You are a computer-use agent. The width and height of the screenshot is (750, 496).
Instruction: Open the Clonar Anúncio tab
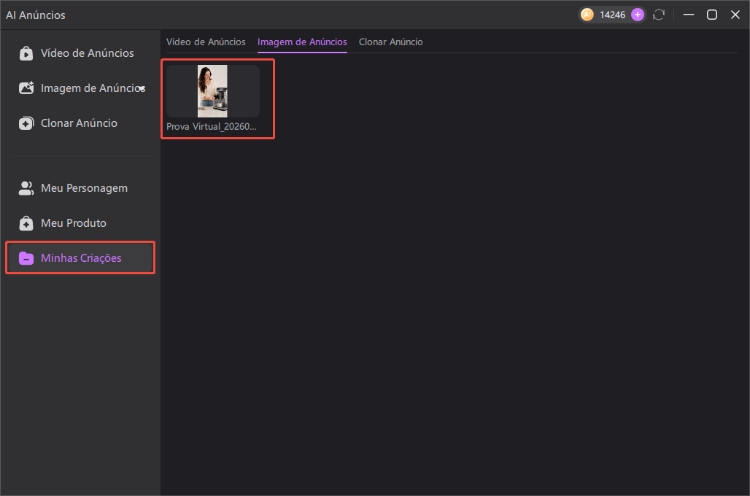pyautogui.click(x=391, y=42)
